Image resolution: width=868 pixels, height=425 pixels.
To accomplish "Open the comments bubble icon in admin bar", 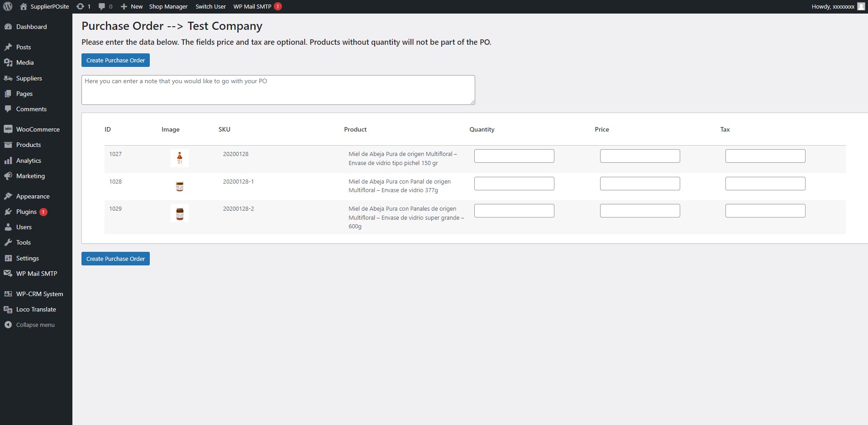I will click(102, 6).
